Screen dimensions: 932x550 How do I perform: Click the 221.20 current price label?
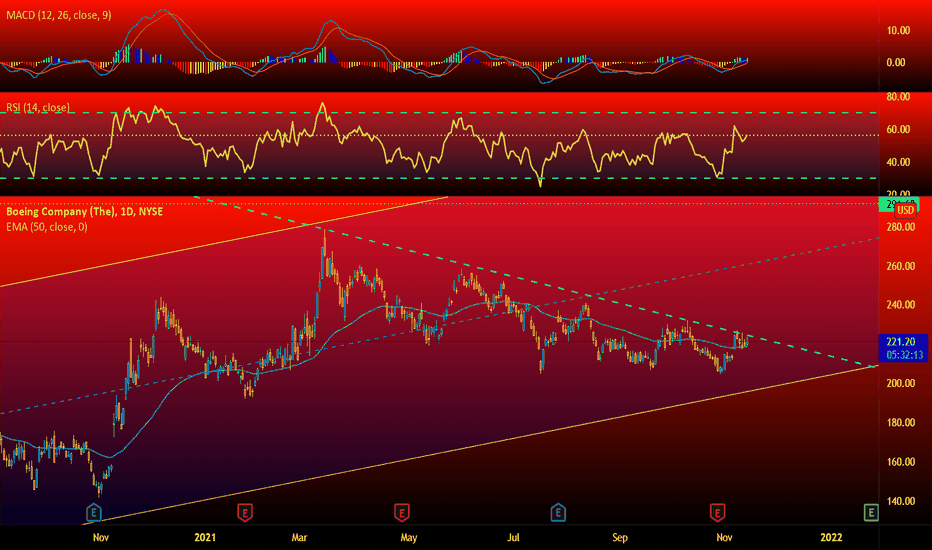tap(900, 342)
